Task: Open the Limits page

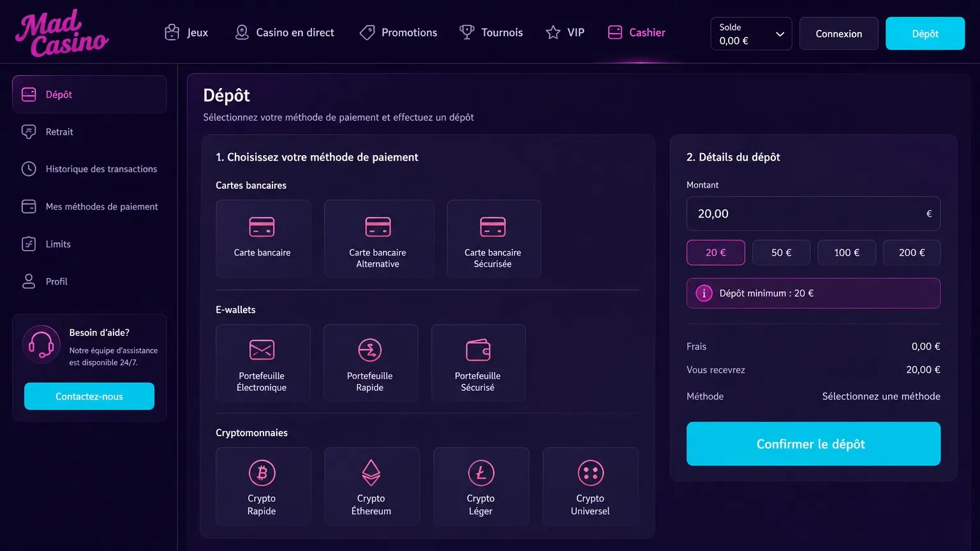Action: pos(89,244)
